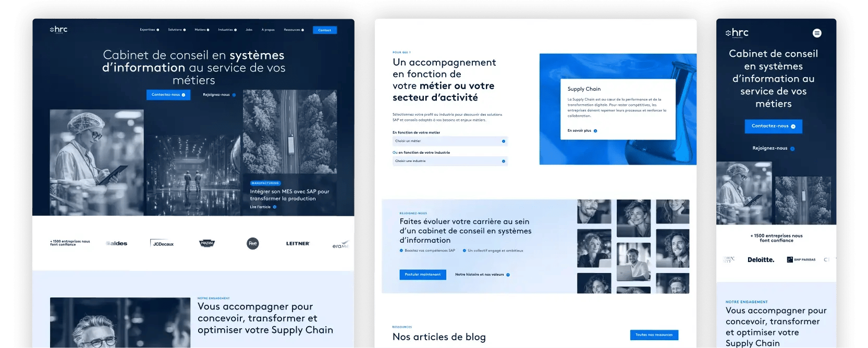Open the 'Choisir une industrie' dropdown

tap(450, 161)
